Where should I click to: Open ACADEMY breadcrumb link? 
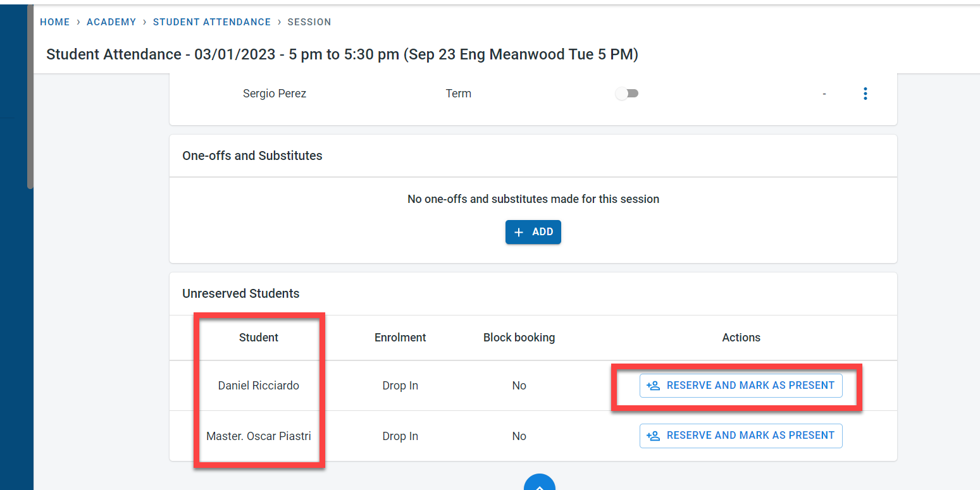(x=111, y=22)
